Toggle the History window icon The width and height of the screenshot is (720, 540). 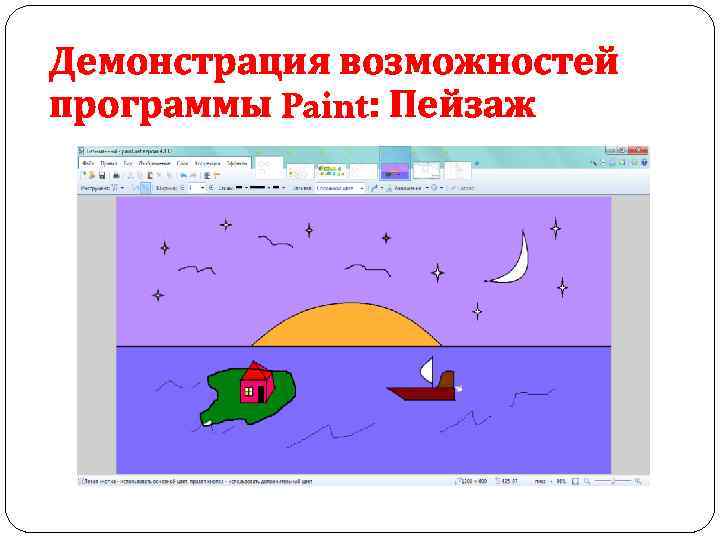pyautogui.click(x=604, y=163)
